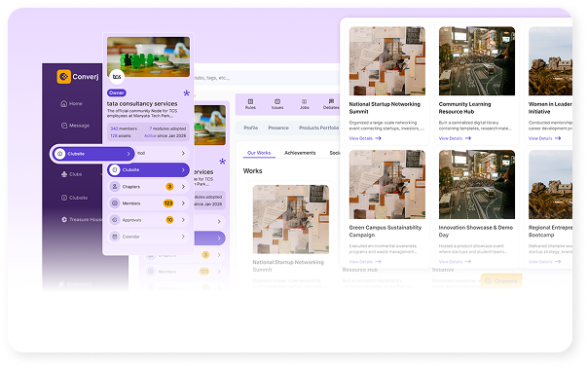Image resolution: width=588 pixels, height=368 pixels.
Task: Click chevron on enlarged Clubsite sidebar pill
Action: click(129, 154)
